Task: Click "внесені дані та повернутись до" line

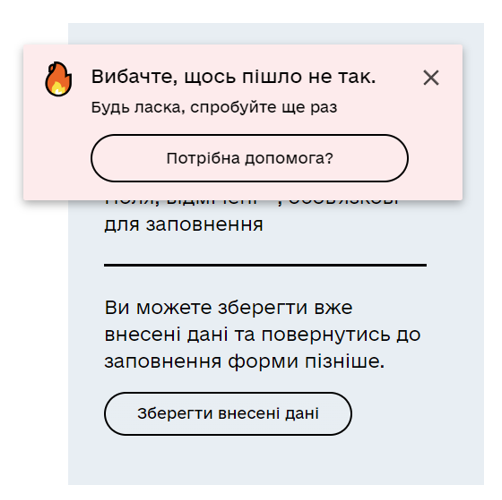Action: [x=263, y=335]
